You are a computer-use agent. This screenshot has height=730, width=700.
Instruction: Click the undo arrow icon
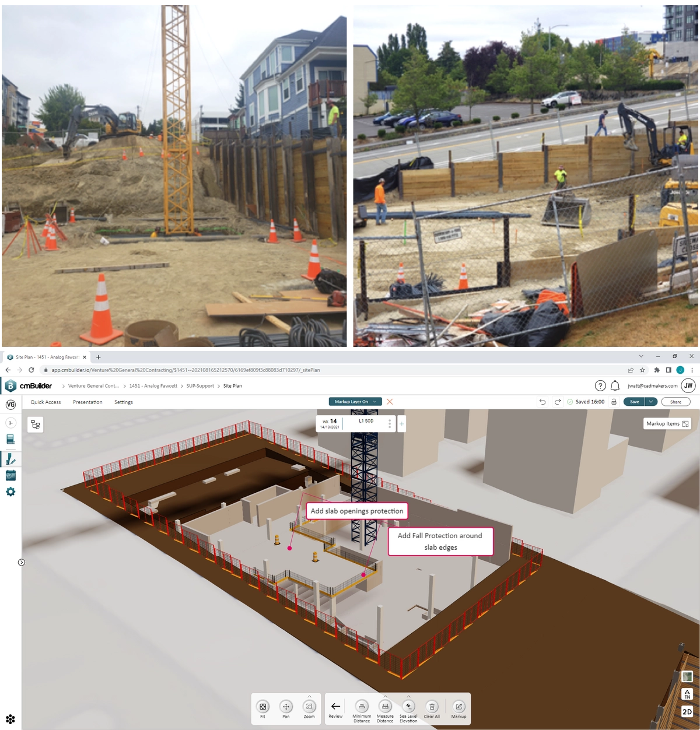(x=542, y=401)
